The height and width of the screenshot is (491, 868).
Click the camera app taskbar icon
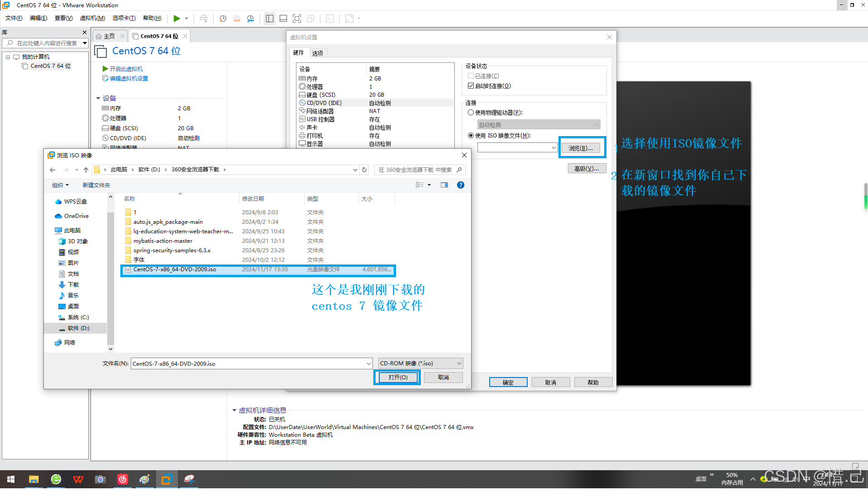tap(100, 479)
